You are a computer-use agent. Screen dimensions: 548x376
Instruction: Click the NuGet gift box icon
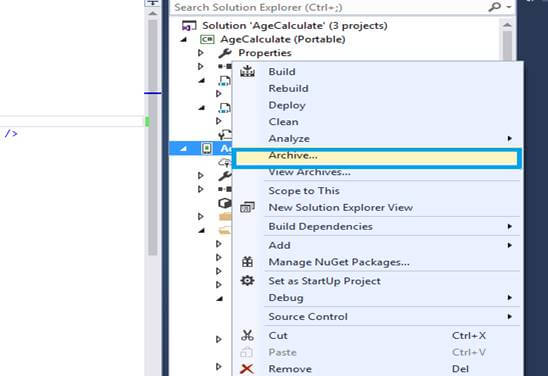point(247,262)
